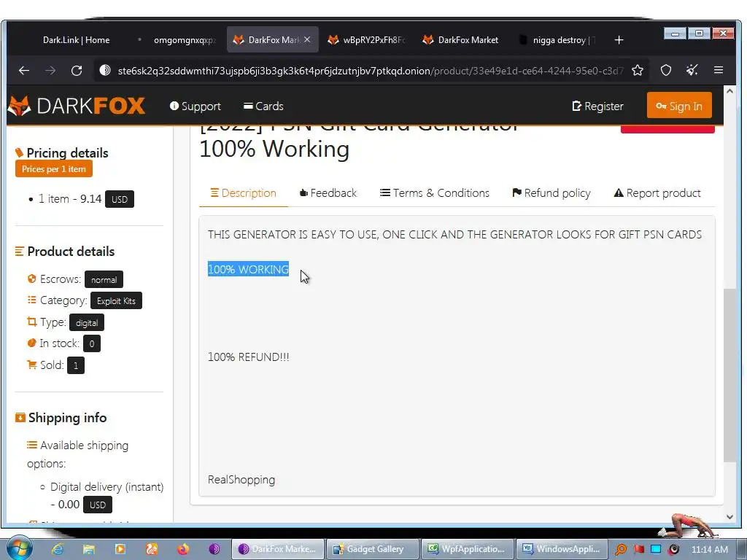Click the digital type badge

pos(87,322)
